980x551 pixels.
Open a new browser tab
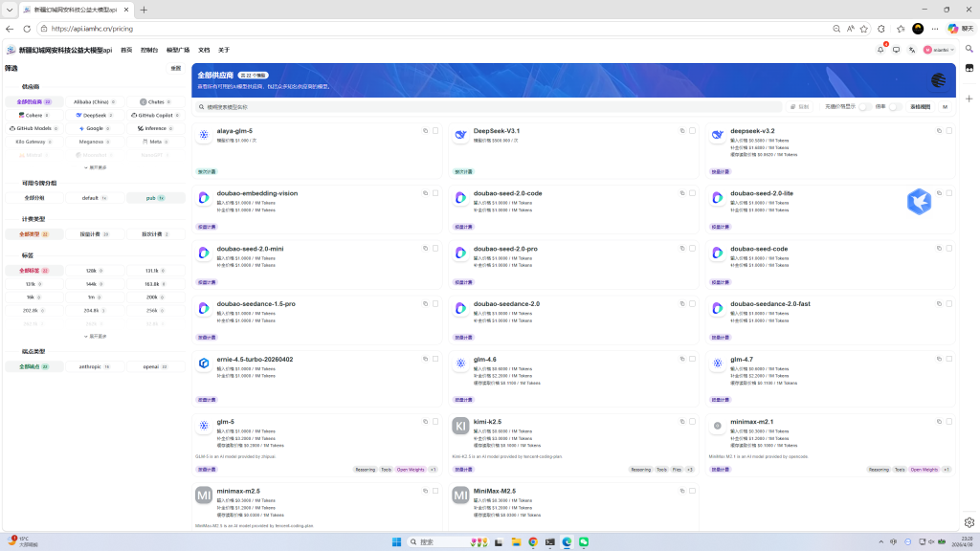144,10
